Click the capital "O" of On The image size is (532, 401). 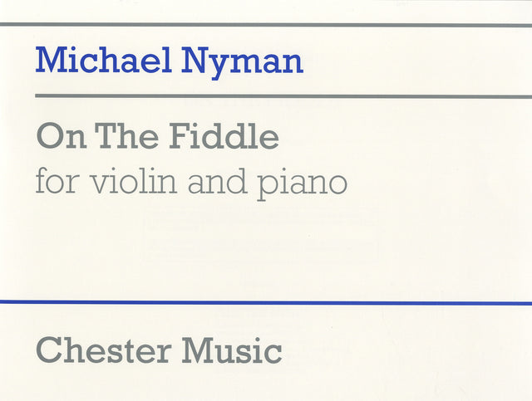coord(50,137)
